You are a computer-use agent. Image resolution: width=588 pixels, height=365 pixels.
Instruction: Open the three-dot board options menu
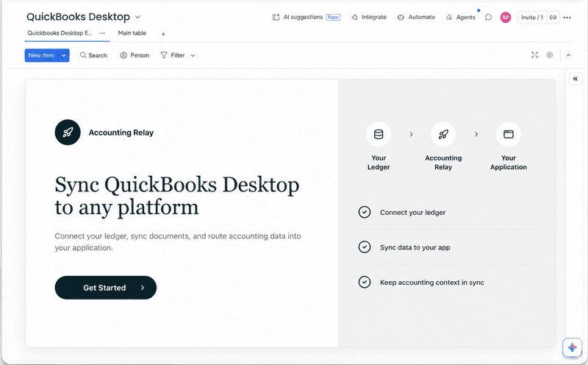[x=567, y=17]
